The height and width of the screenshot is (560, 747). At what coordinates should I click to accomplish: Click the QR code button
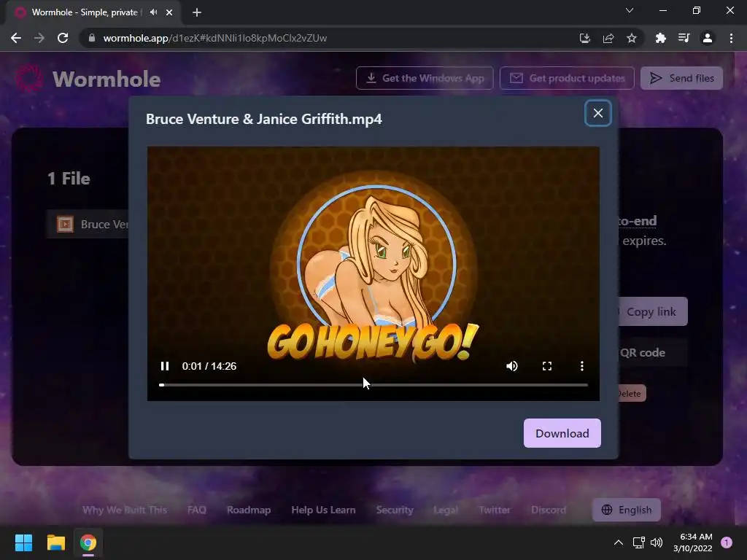(653, 353)
